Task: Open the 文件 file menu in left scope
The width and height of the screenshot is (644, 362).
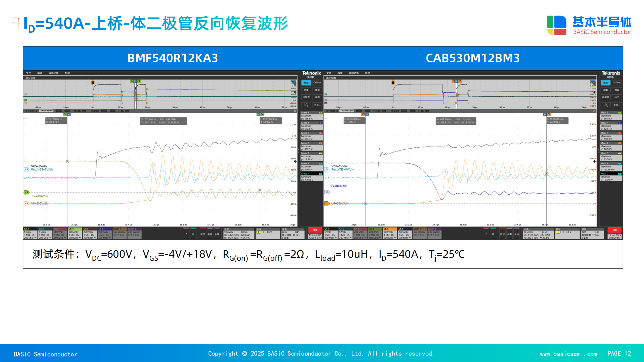Action: click(x=28, y=73)
